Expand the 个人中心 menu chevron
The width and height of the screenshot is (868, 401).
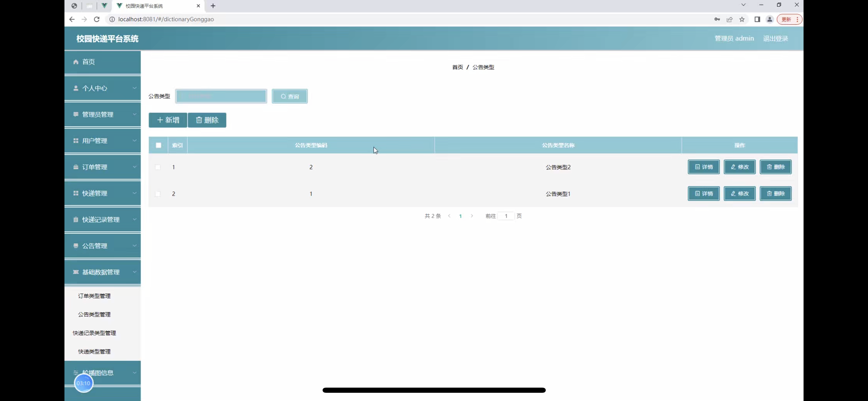135,88
